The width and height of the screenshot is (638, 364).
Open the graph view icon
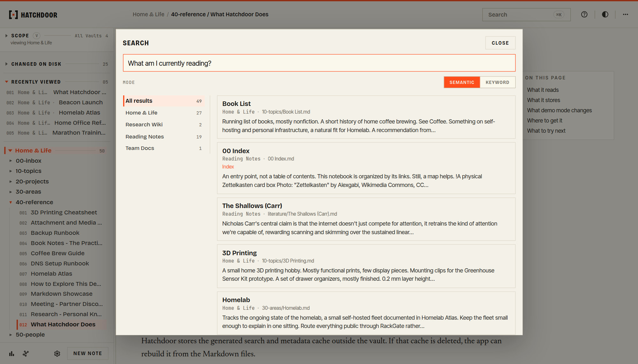(x=26, y=353)
